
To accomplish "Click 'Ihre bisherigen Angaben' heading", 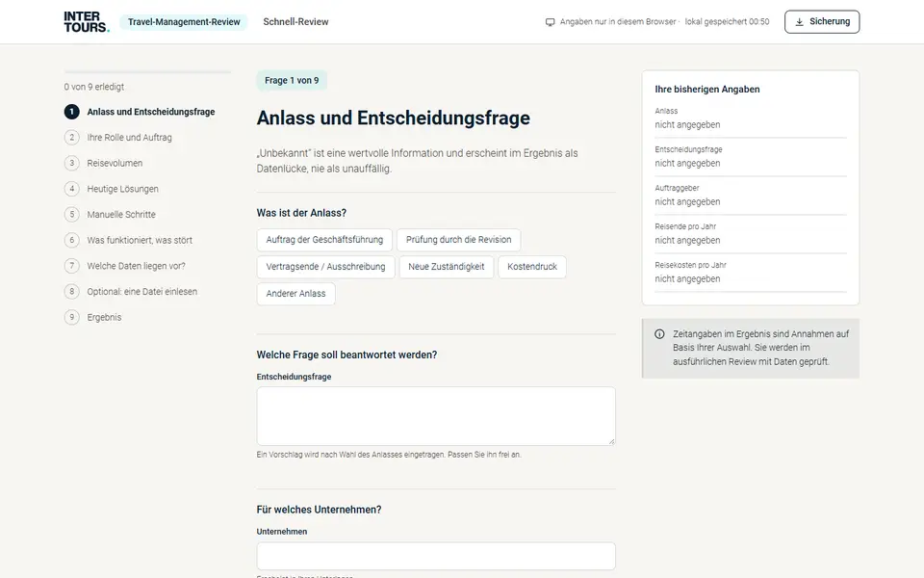I will pos(707,89).
